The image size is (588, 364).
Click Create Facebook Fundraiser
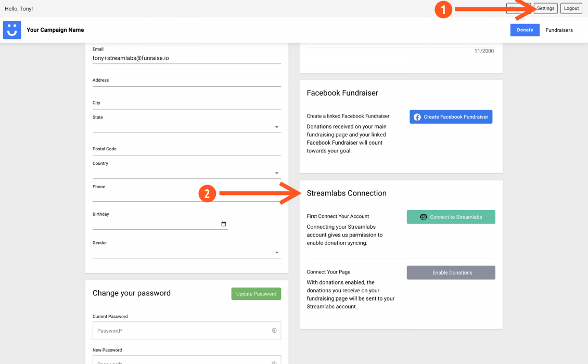coord(451,116)
